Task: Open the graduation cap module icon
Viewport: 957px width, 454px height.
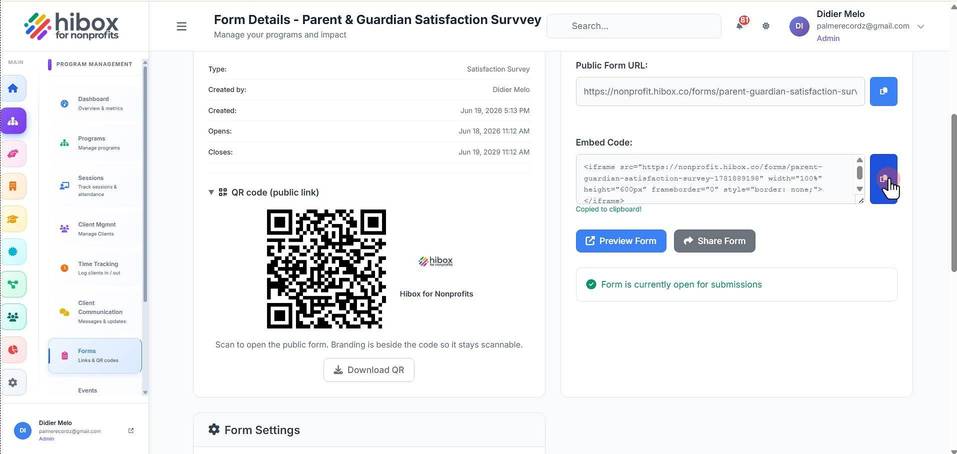Action: click(13, 218)
